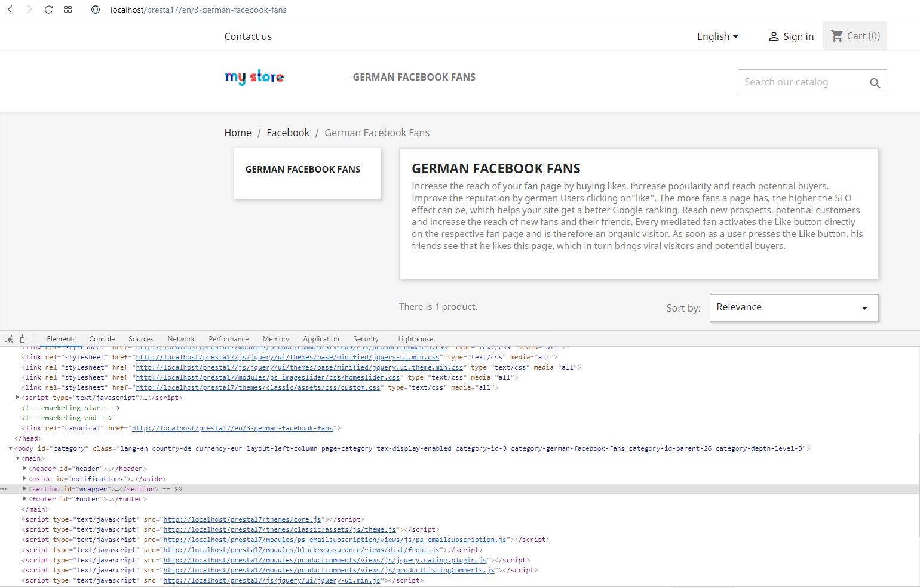Click the three-dots menu beside section wrapper row
Screen dimensions: 920x588
(x=4, y=489)
